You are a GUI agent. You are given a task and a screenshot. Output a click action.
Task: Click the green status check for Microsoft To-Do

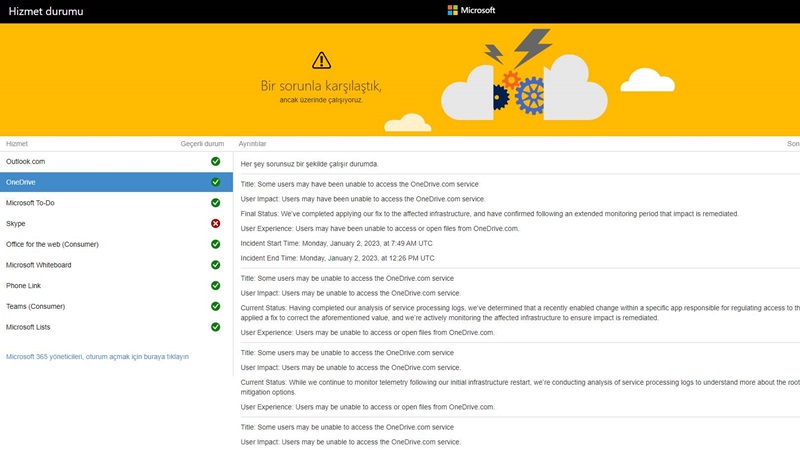click(x=216, y=203)
